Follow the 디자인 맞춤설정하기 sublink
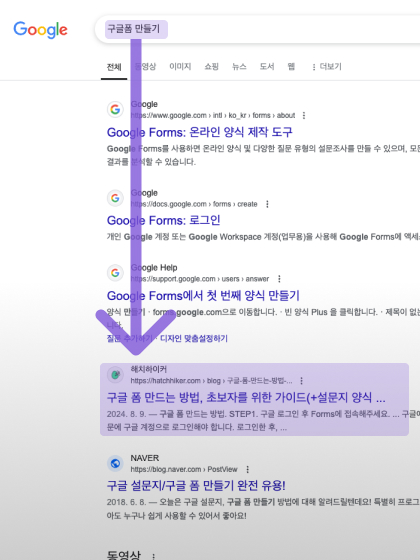Viewport: 420px width, 560px height. pyautogui.click(x=194, y=338)
